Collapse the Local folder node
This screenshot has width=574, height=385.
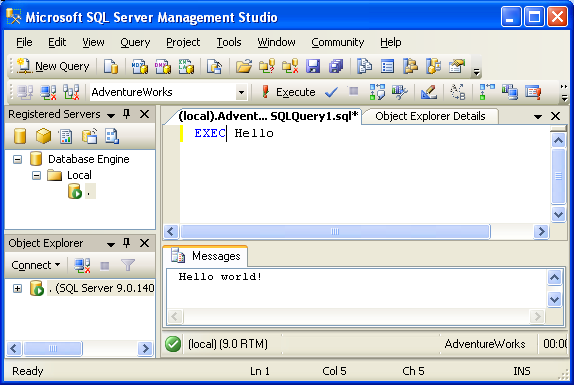pos(36,176)
